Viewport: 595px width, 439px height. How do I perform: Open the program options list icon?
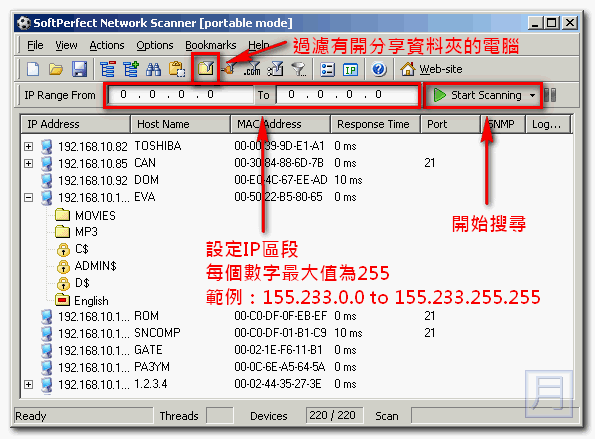click(x=327, y=70)
